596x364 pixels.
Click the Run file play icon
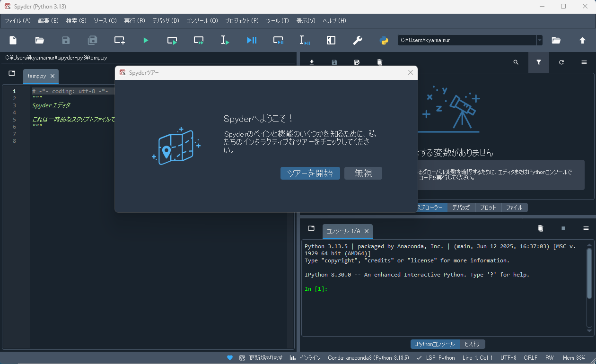[x=146, y=41]
